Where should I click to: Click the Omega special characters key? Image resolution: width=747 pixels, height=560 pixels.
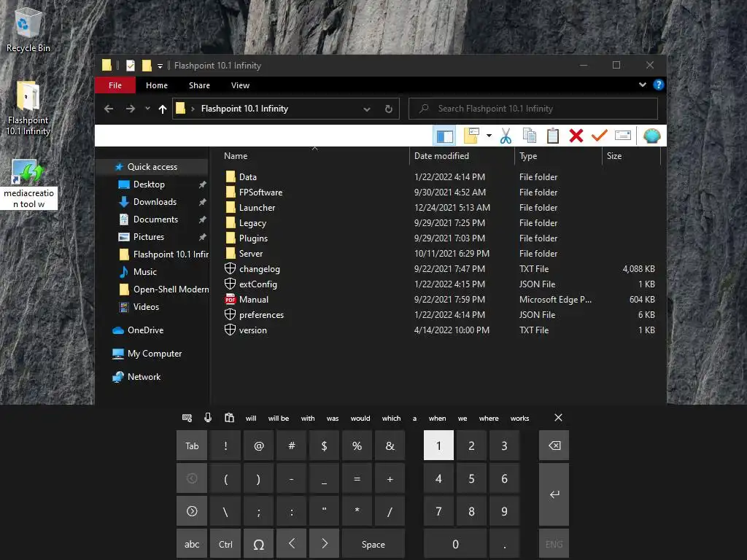pyautogui.click(x=259, y=544)
